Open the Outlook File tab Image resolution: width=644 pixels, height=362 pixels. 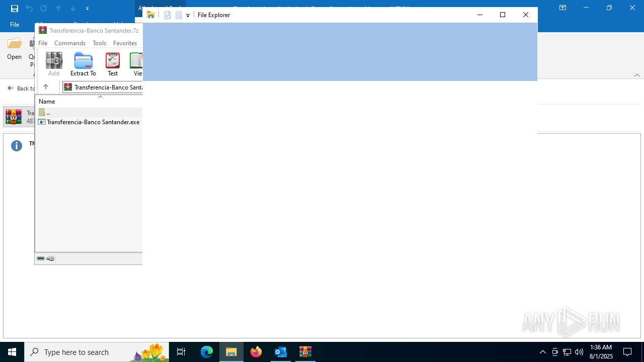(x=15, y=24)
